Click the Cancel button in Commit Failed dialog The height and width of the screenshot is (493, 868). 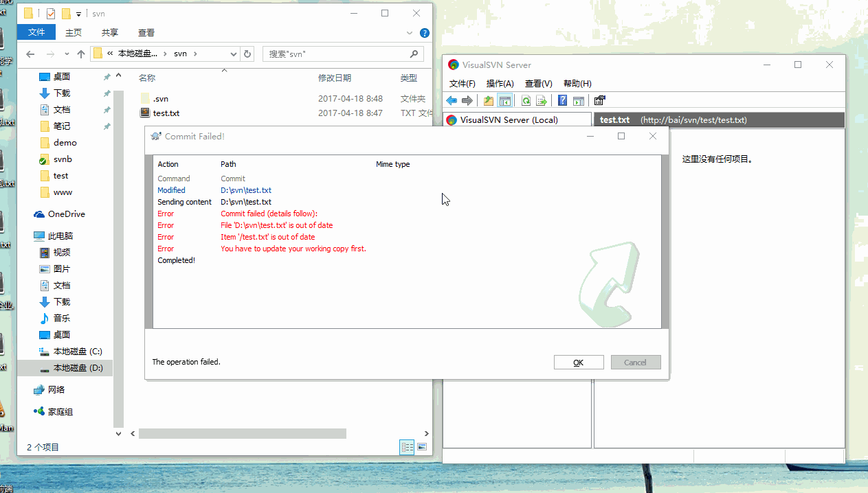click(635, 363)
